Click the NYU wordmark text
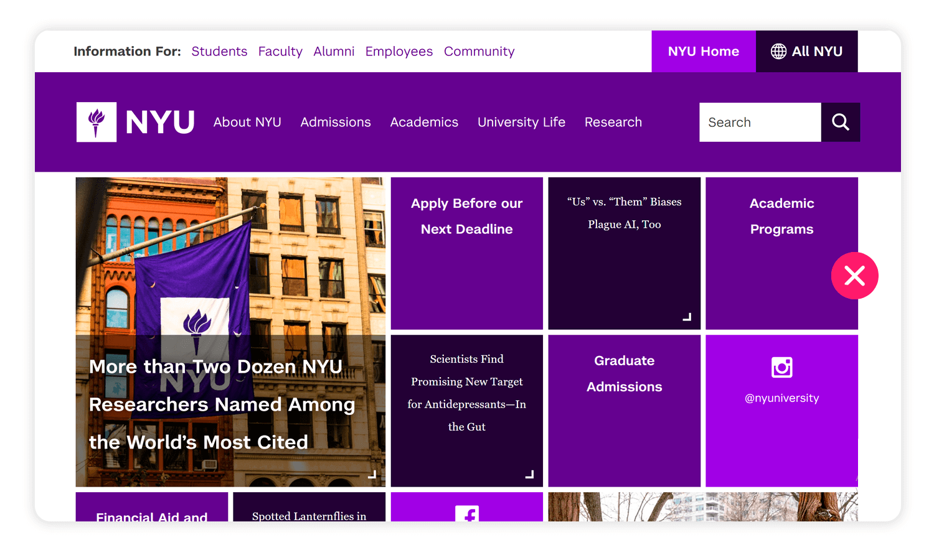934x560 pixels. click(x=160, y=122)
